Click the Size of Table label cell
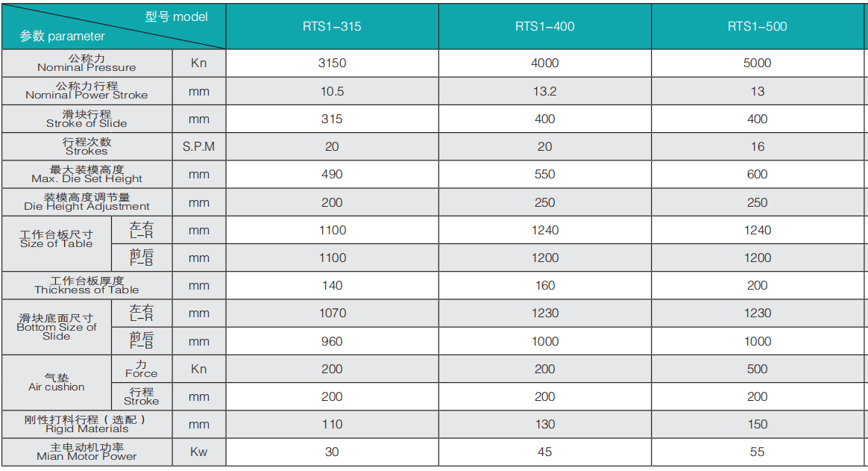 tap(57, 244)
